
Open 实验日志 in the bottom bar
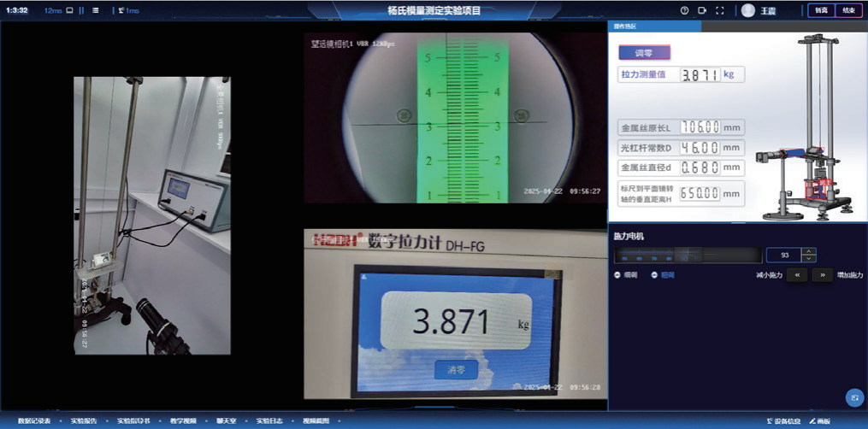point(269,420)
